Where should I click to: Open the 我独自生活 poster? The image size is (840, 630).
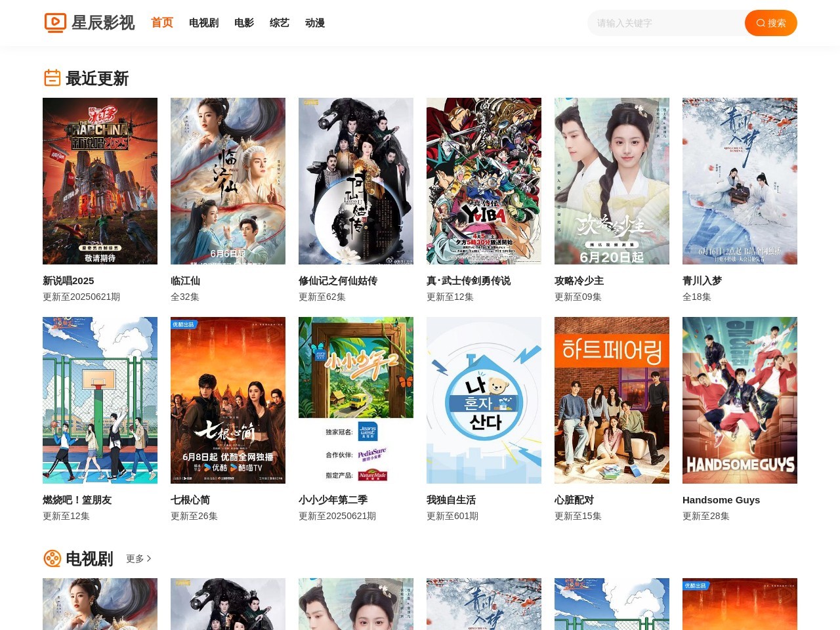[484, 400]
